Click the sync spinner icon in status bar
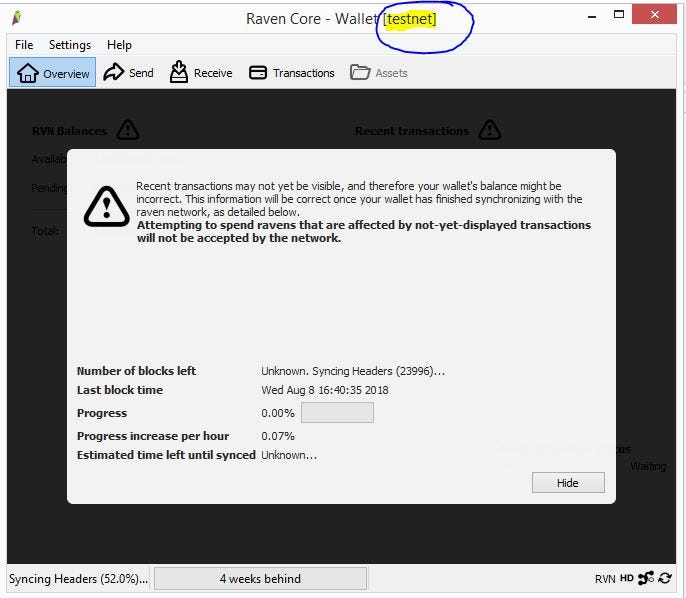This screenshot has width=686, height=598. (x=665, y=578)
